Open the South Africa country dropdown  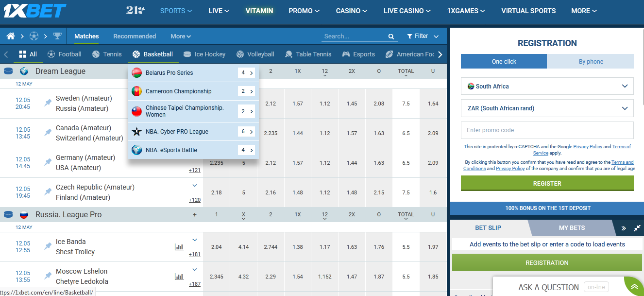click(547, 86)
